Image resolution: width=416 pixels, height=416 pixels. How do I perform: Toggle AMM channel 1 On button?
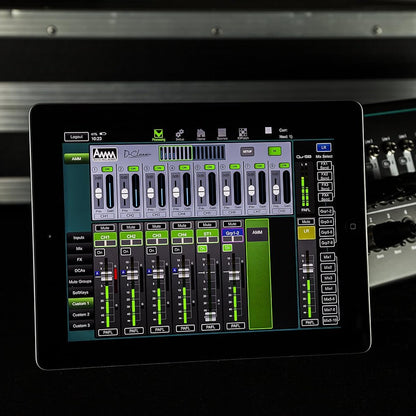coord(107,169)
